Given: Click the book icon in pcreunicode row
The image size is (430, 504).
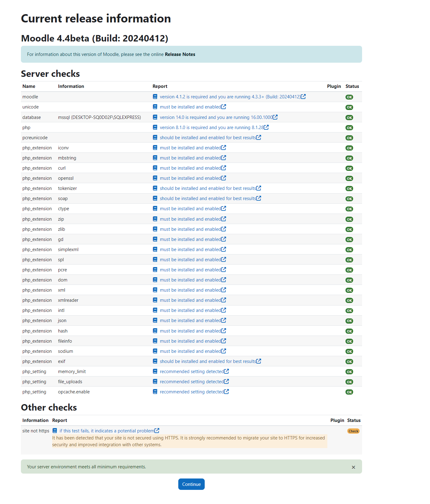Looking at the screenshot, I should tap(155, 138).
